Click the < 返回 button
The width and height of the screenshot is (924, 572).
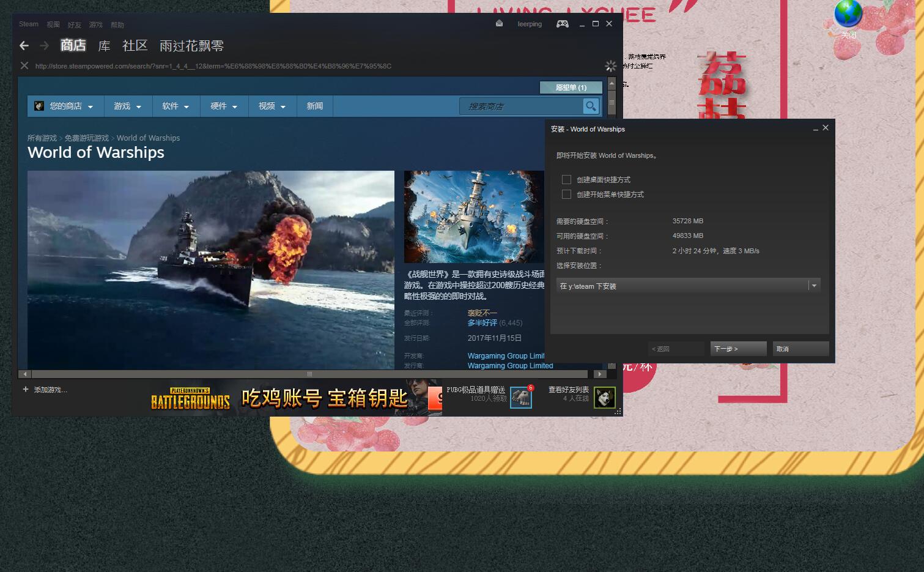point(676,349)
